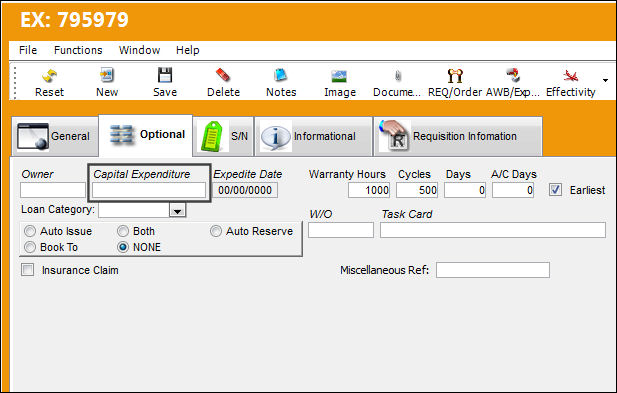Select the Optional tab

pyautogui.click(x=146, y=135)
